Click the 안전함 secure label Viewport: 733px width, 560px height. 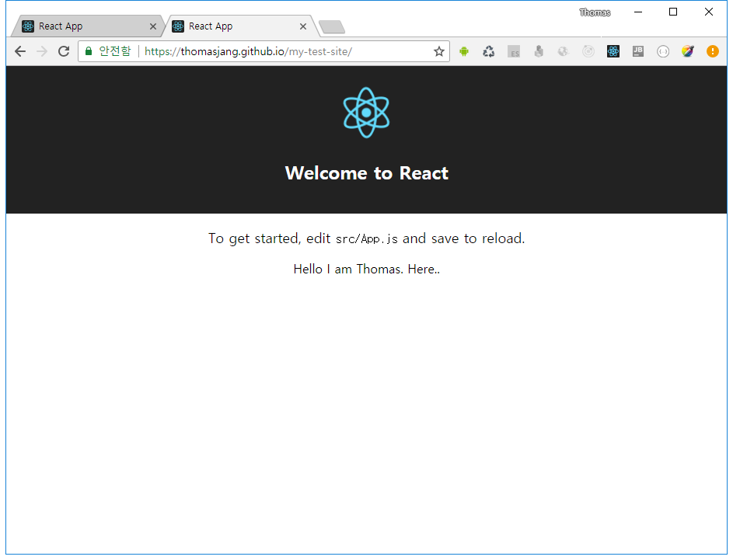tap(115, 51)
